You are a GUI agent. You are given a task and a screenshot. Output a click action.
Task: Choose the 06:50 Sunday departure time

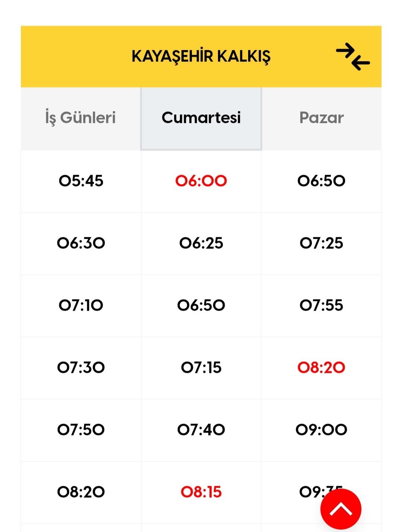(322, 181)
